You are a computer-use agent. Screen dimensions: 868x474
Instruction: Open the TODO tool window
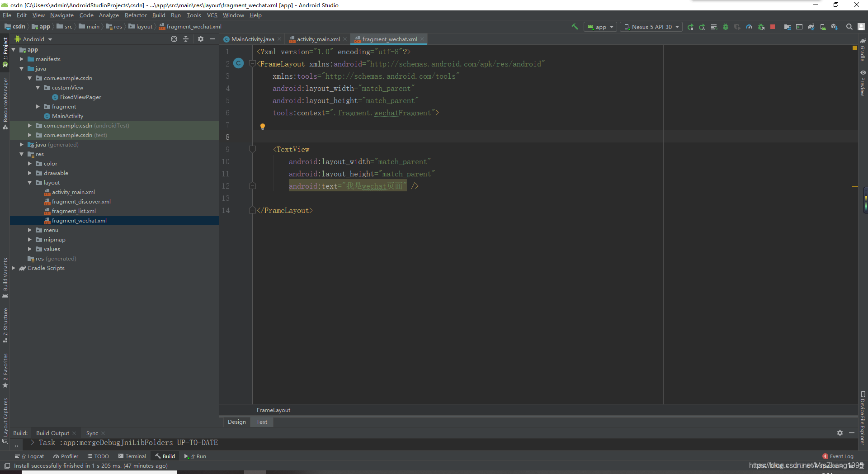[98, 456]
